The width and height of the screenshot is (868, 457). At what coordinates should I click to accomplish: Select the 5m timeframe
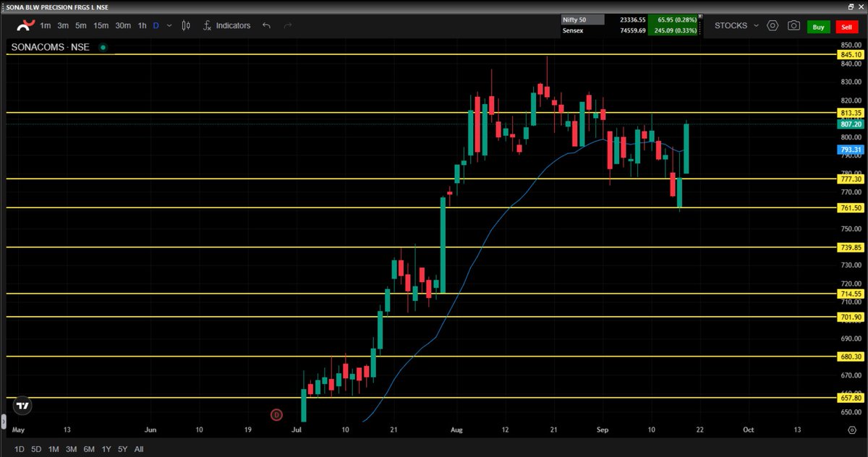81,25
